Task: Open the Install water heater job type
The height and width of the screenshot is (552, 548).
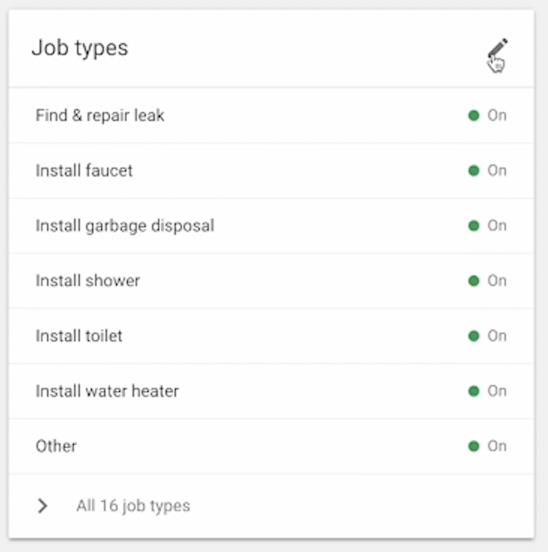Action: coord(271,391)
